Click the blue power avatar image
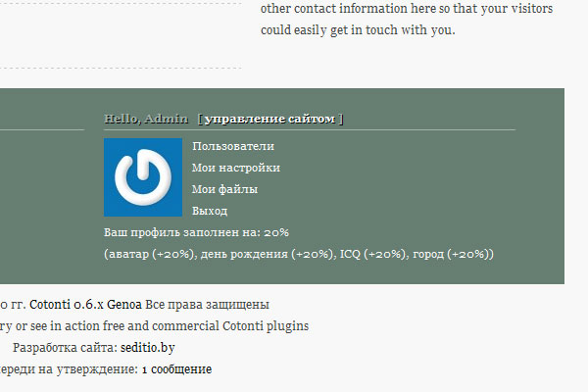The width and height of the screenshot is (588, 392). [x=143, y=177]
